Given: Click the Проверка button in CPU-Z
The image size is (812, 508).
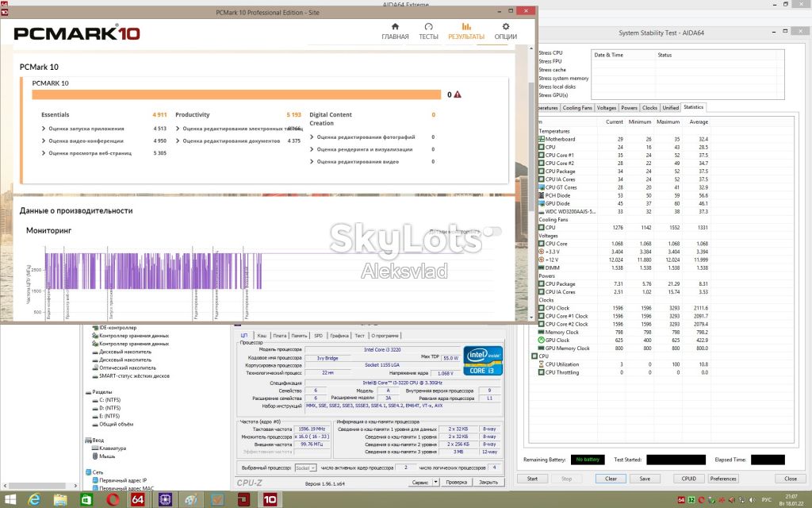Looking at the screenshot, I should point(456,482).
